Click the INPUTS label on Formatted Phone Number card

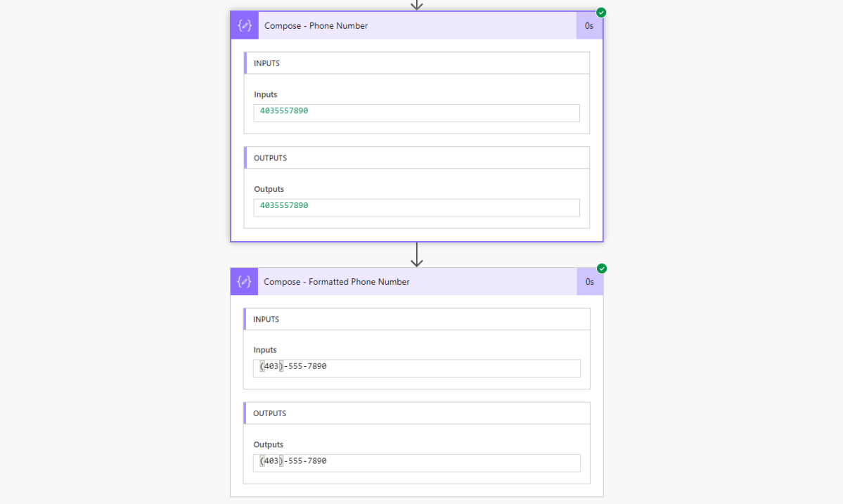267,318
